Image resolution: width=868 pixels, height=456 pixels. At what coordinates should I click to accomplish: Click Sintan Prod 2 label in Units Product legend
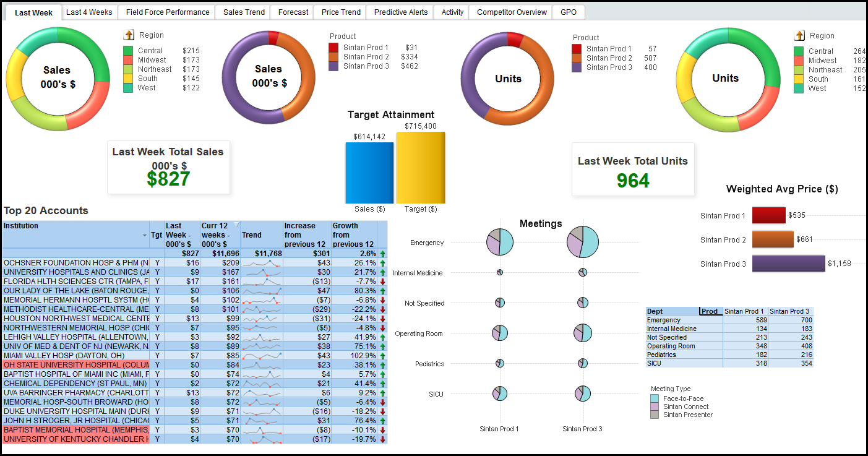(609, 58)
